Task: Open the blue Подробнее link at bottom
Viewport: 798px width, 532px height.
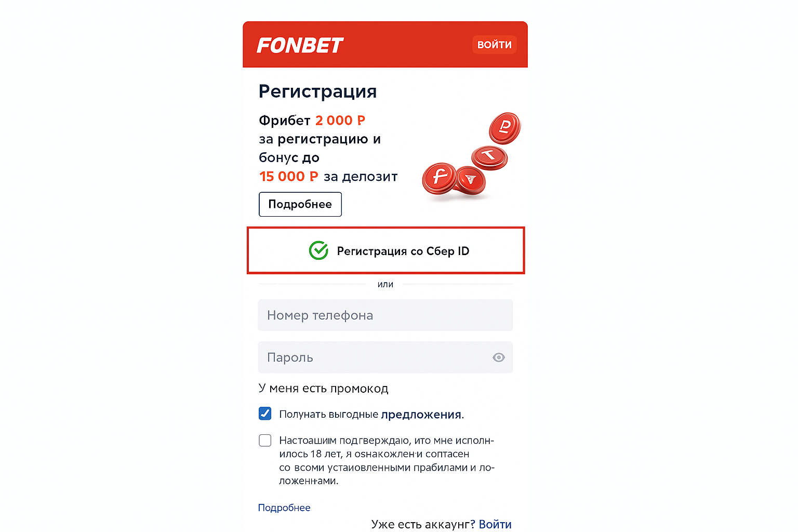Action: point(284,508)
